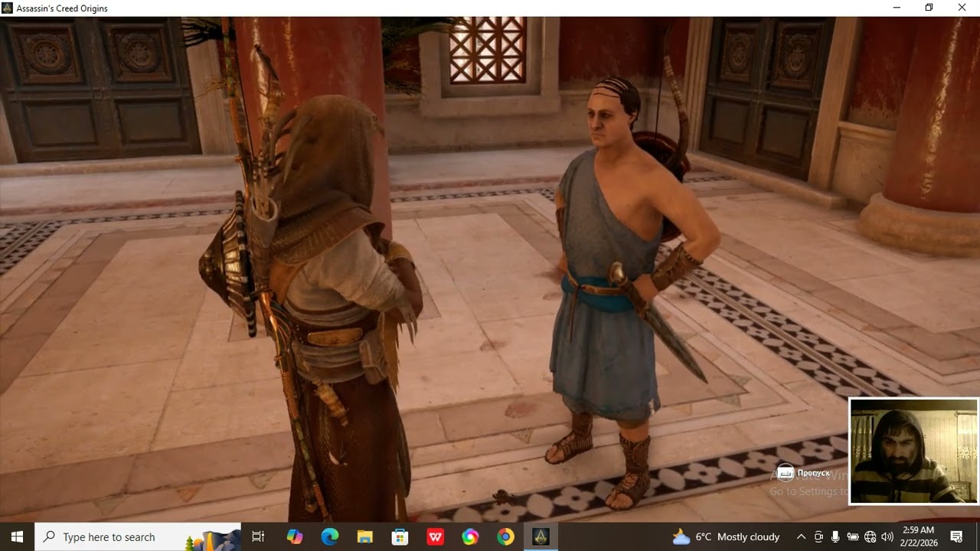Click the webcam overlay thumbnail

click(913, 451)
